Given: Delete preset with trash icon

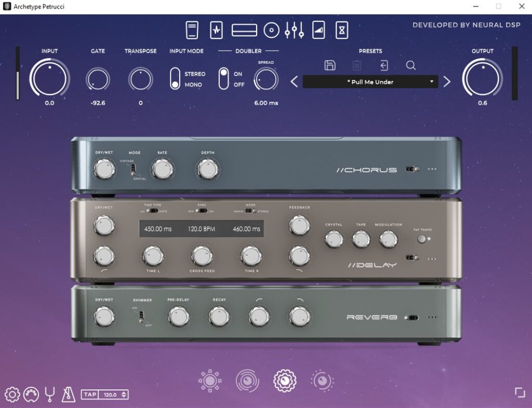Looking at the screenshot, I should (x=356, y=65).
